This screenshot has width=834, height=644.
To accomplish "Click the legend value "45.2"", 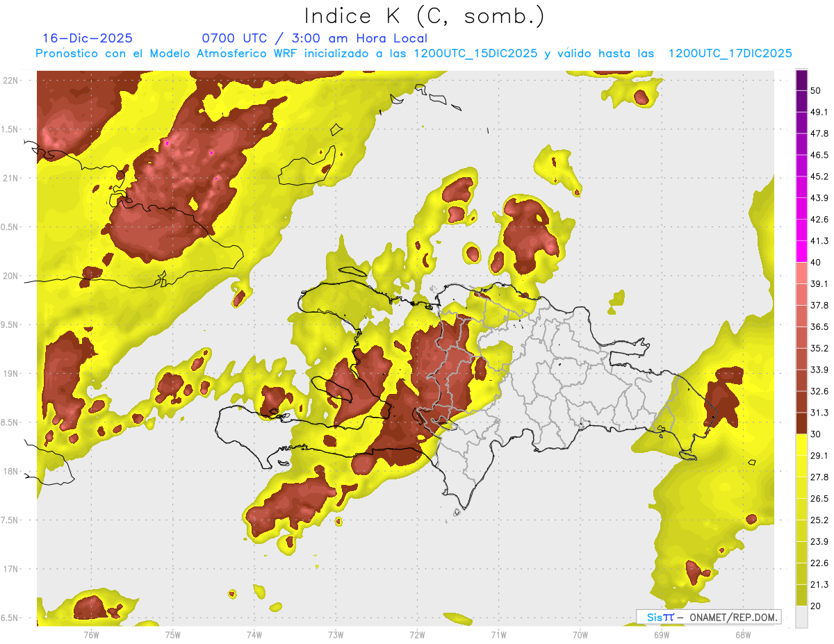I will [819, 176].
